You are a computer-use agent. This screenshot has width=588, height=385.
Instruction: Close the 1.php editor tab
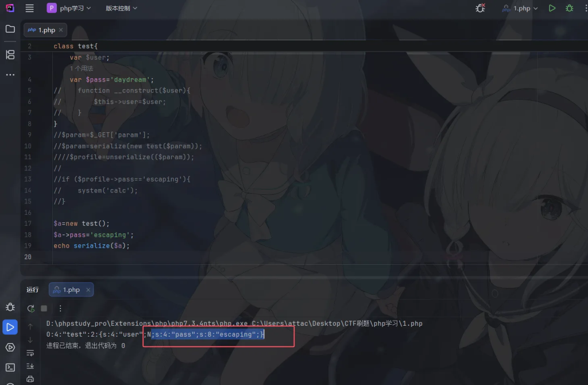61,30
